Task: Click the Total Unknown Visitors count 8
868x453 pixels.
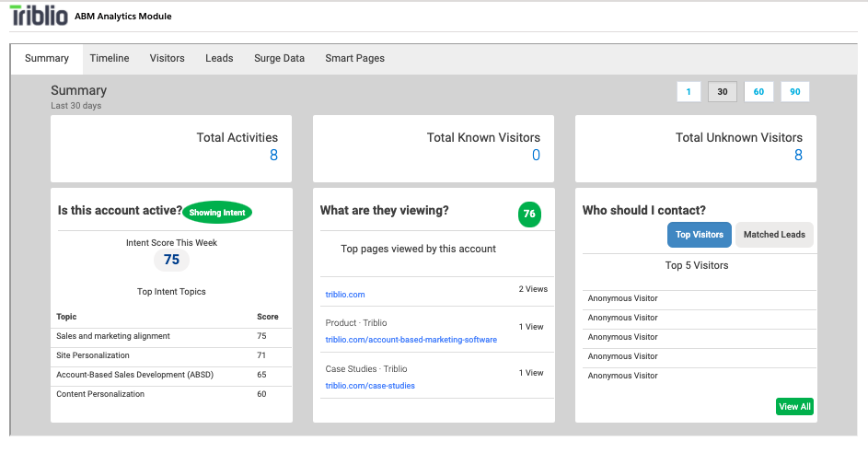Action: (x=798, y=156)
